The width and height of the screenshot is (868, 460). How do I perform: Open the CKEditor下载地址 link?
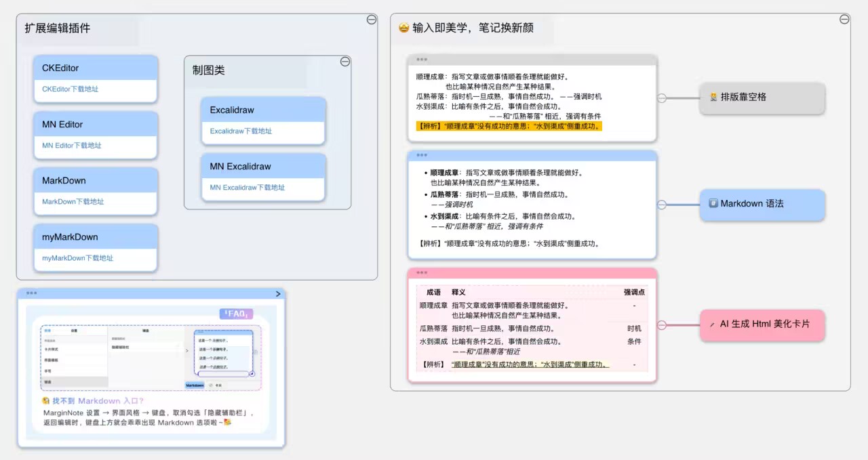click(71, 89)
